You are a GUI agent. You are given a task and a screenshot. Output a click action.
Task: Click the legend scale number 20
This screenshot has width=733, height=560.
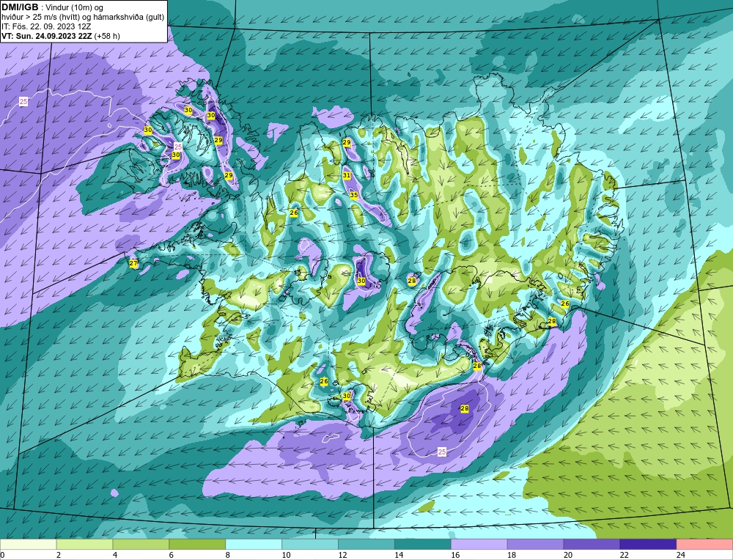(568, 555)
